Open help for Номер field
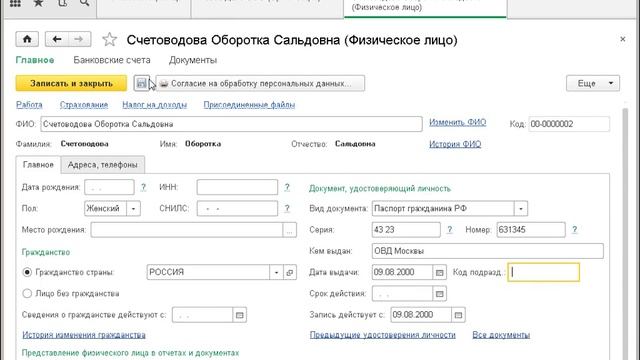The height and width of the screenshot is (360, 640). (x=574, y=230)
